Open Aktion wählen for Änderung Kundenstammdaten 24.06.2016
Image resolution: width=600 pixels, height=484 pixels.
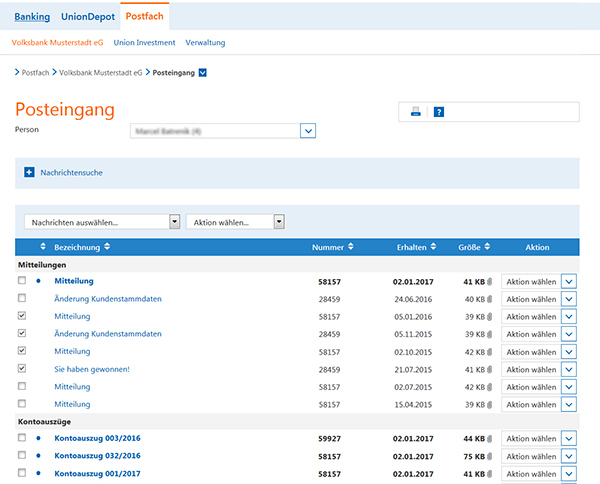point(539,299)
